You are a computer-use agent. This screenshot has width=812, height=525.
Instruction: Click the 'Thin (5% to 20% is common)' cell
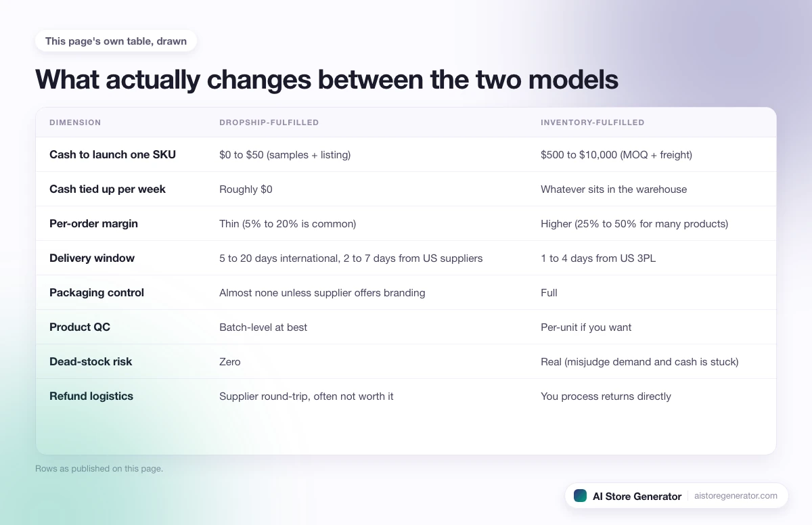pyautogui.click(x=288, y=223)
